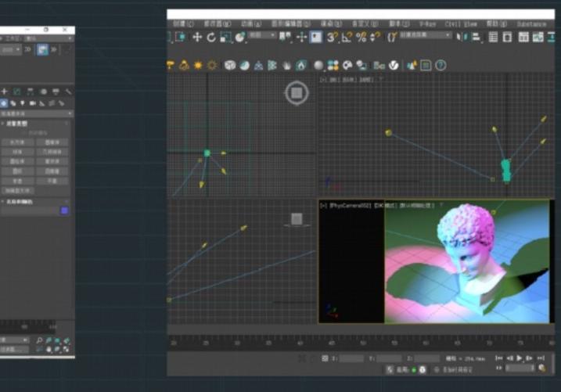The width and height of the screenshot is (561, 392).
Task: Open the Time Configuration icon
Action: click(x=542, y=368)
